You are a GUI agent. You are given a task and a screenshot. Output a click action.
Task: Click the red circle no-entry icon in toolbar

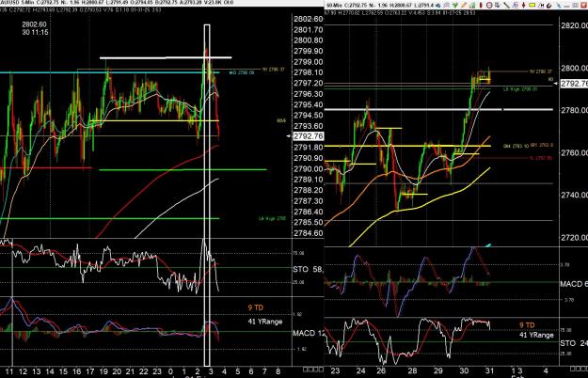point(489,6)
